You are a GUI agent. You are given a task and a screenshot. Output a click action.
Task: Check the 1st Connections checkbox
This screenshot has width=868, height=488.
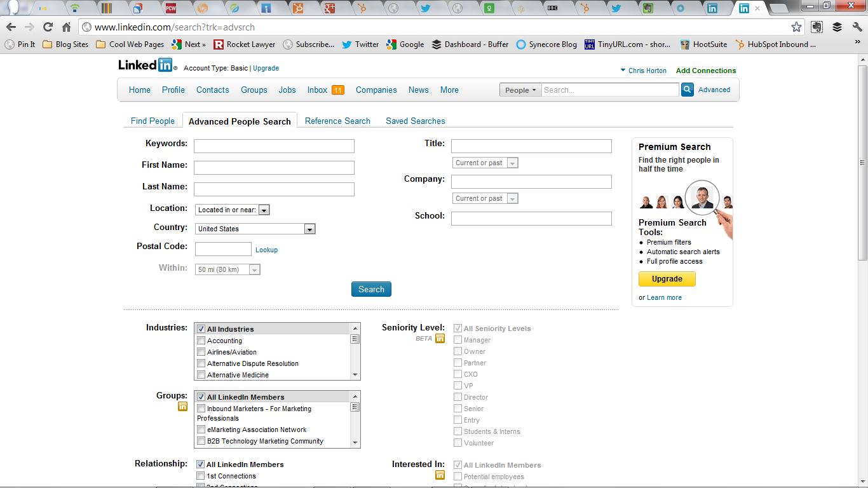click(200, 476)
